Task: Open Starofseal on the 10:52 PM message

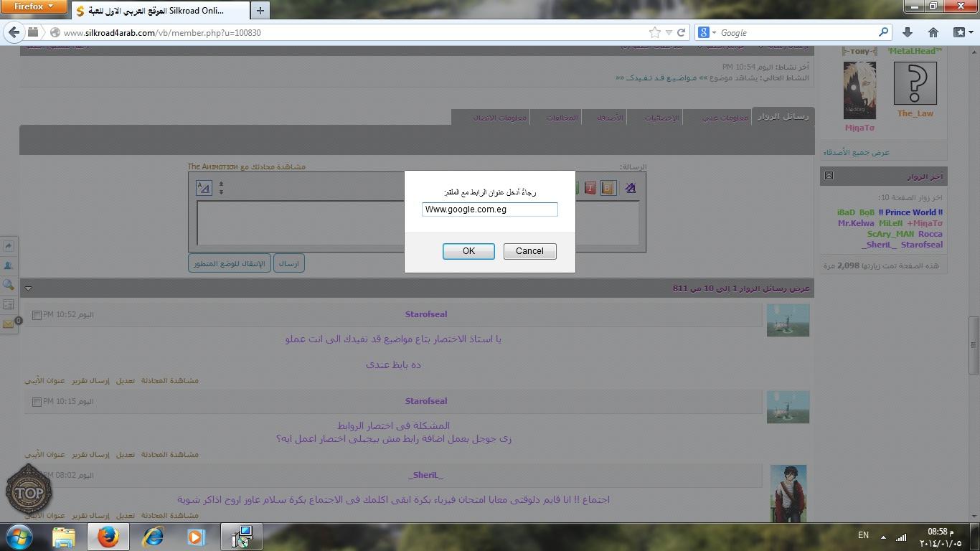Action: (x=425, y=314)
